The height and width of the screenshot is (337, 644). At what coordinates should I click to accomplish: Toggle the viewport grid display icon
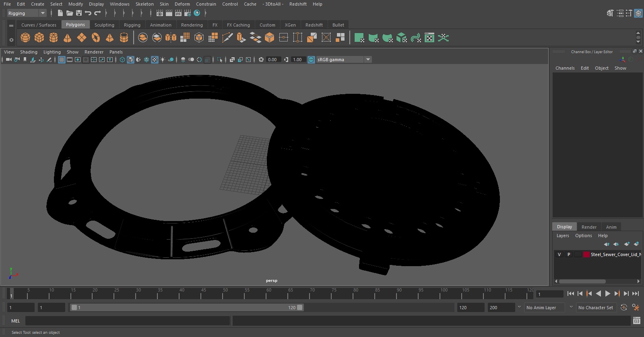62,60
